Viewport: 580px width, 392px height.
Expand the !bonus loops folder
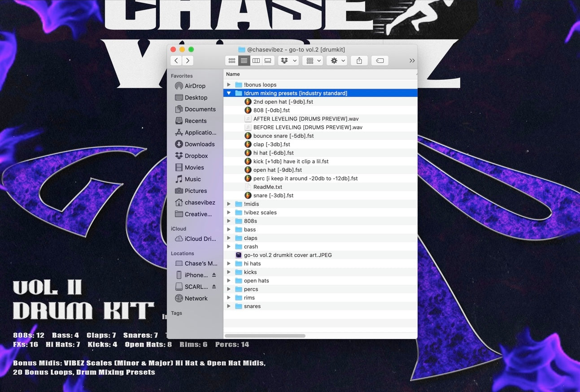(x=229, y=85)
